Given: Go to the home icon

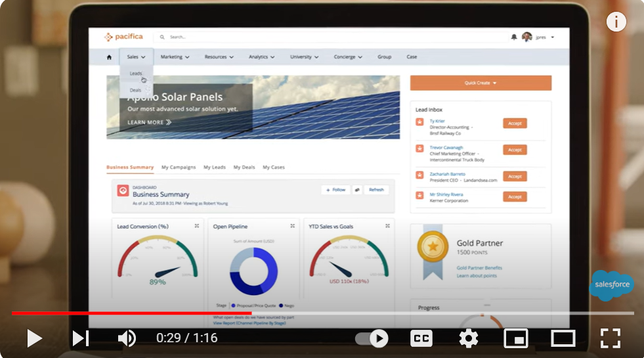Looking at the screenshot, I should [109, 57].
